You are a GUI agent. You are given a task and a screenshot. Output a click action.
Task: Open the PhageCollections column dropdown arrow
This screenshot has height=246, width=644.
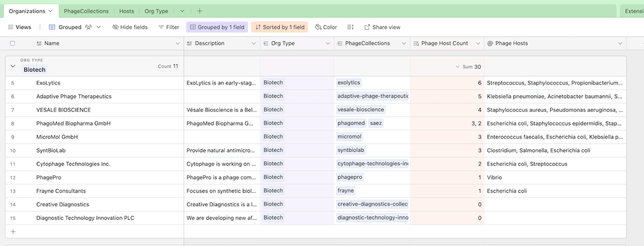pos(404,43)
